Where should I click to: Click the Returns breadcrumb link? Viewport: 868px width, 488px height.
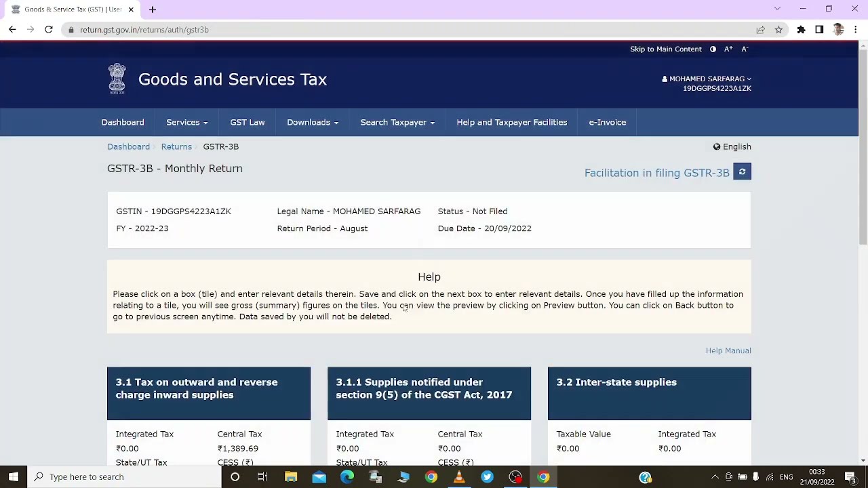point(176,146)
